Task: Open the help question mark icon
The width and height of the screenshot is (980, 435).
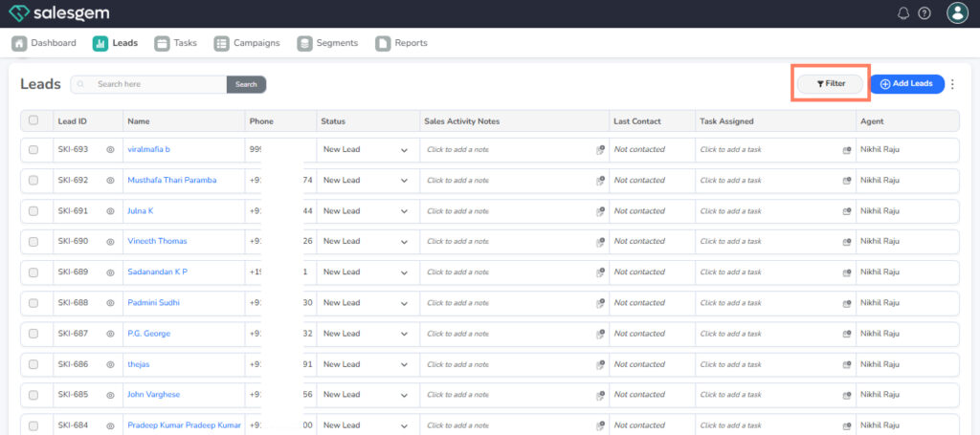Action: 924,13
